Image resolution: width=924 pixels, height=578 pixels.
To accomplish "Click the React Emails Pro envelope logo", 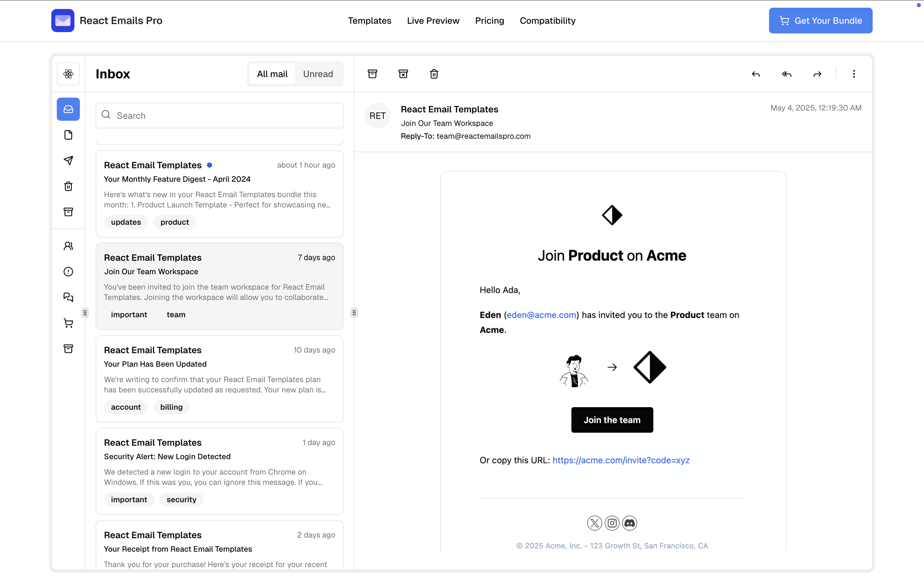I will point(63,21).
